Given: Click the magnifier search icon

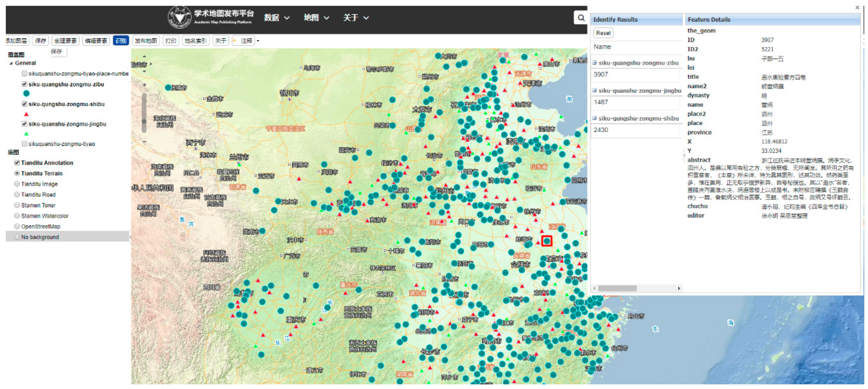Looking at the screenshot, I should pyautogui.click(x=581, y=18).
